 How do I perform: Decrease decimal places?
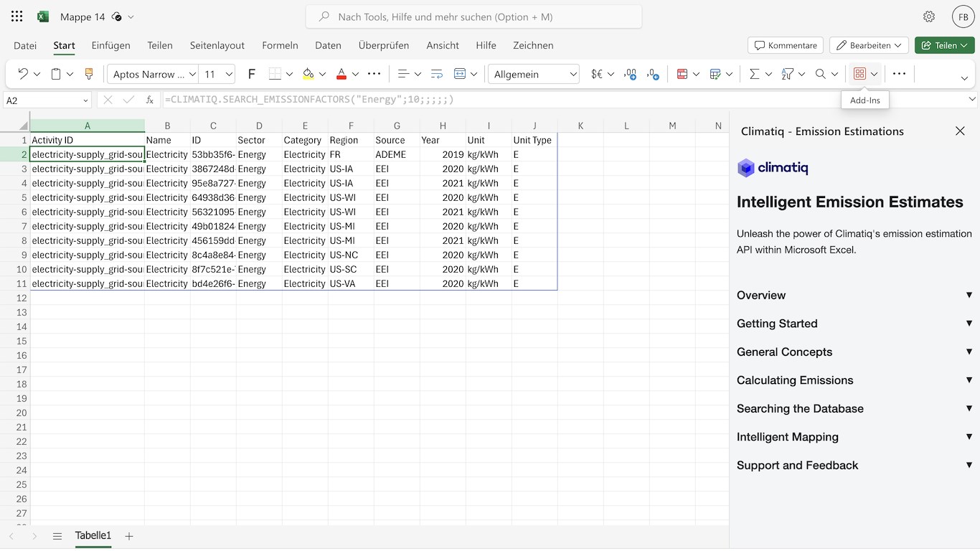coord(630,74)
